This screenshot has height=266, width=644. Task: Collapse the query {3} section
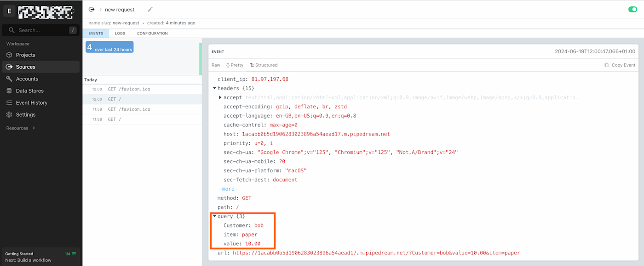[215, 216]
